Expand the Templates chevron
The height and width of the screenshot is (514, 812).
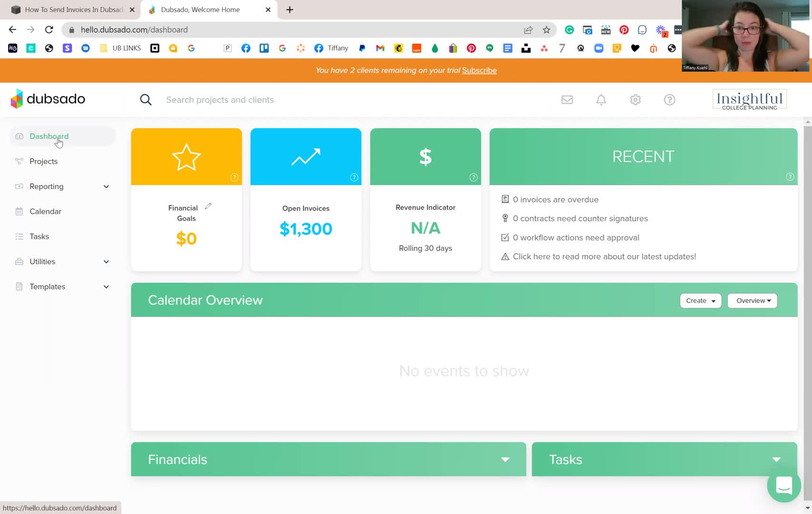click(x=106, y=287)
